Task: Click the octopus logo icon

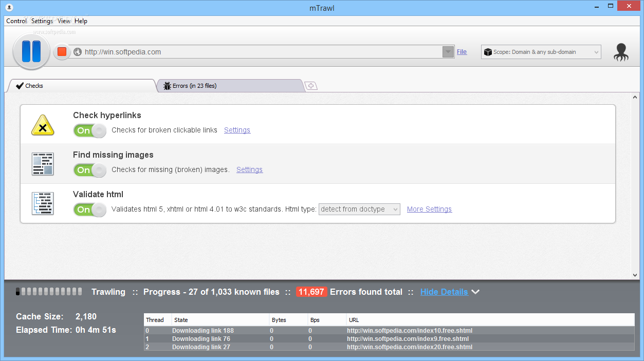Action: 621,52
